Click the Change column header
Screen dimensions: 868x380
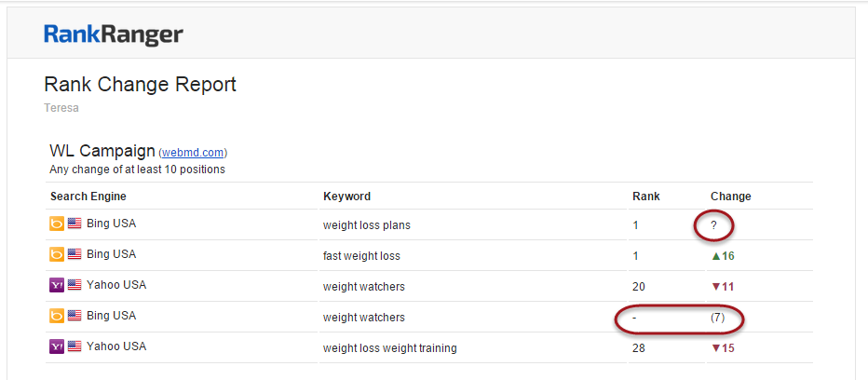[730, 197]
